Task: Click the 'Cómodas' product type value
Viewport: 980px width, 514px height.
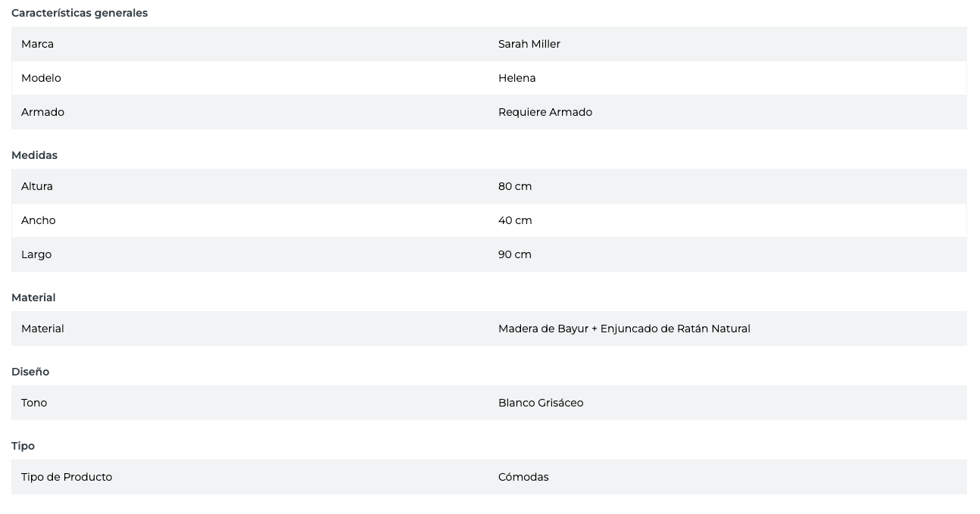Action: 523,477
